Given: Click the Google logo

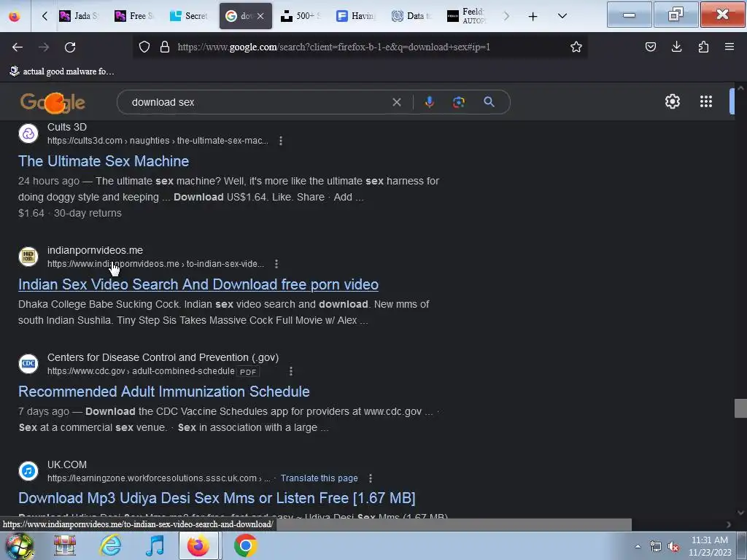Looking at the screenshot, I should click(x=53, y=102).
